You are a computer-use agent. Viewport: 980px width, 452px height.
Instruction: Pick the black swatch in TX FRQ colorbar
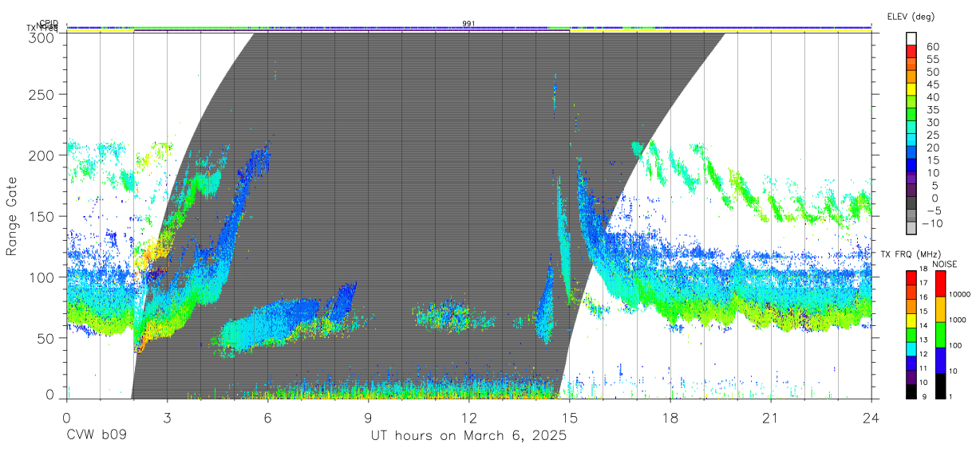tap(911, 391)
